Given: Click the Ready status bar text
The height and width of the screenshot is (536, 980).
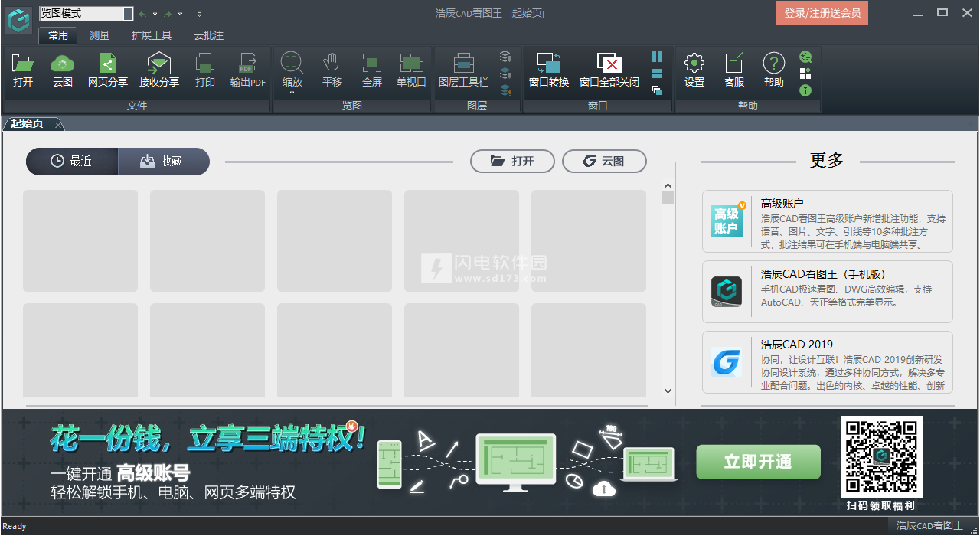Looking at the screenshot, I should (x=15, y=526).
